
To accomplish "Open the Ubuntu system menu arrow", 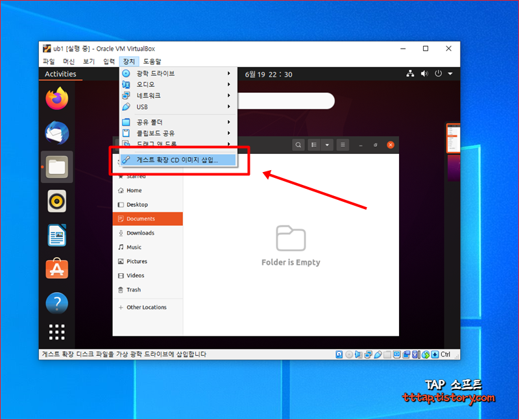I will tap(450, 73).
